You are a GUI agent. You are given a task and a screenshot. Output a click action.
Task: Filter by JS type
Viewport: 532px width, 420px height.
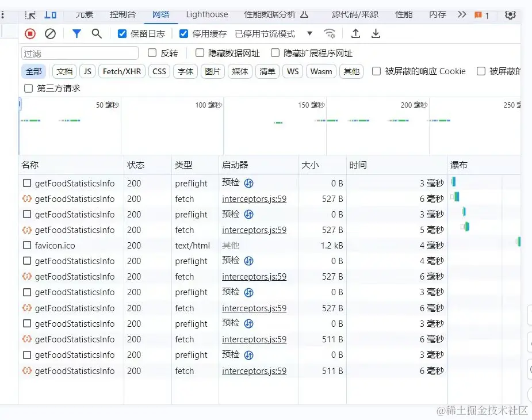[87, 72]
